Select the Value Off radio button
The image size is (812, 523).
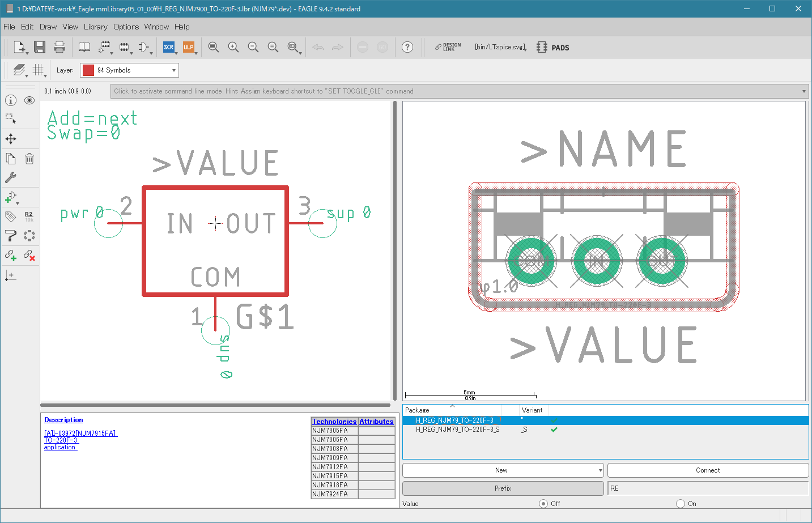pyautogui.click(x=543, y=503)
